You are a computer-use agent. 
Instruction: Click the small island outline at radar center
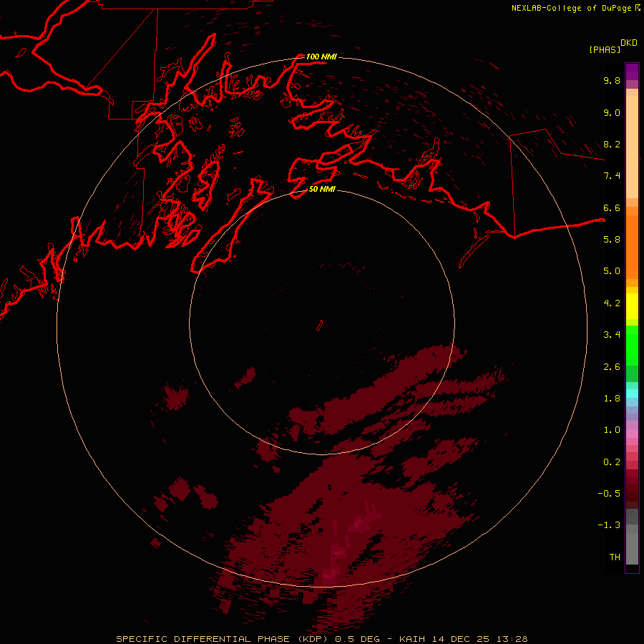point(320,326)
